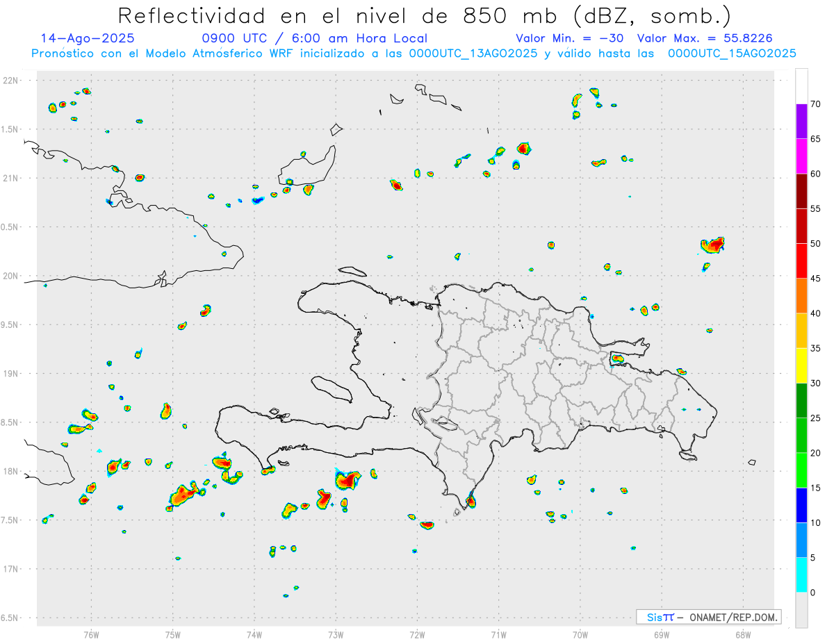Select the '69W' longitude label

[662, 634]
